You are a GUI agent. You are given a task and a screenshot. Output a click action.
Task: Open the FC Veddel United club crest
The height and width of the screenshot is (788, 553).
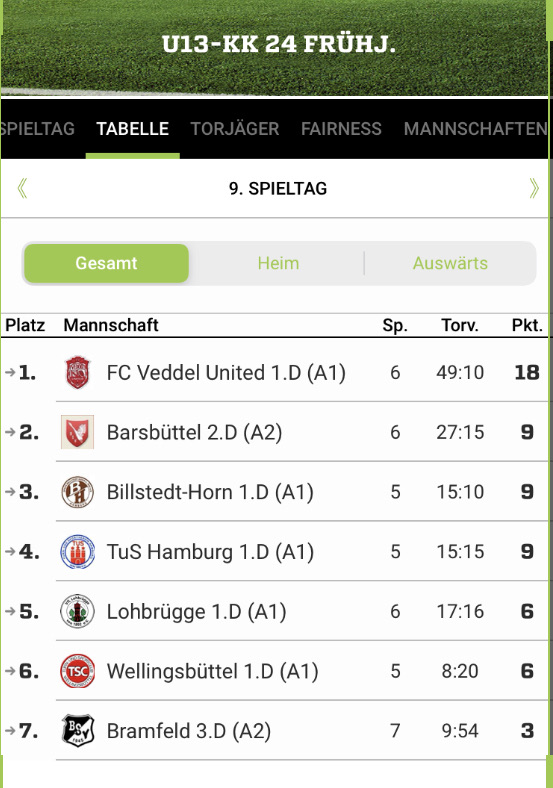point(77,372)
